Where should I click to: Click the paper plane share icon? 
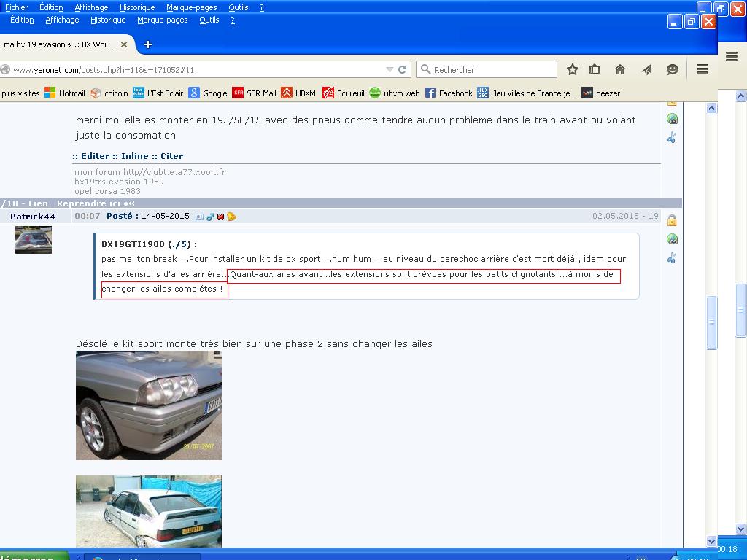tap(646, 69)
